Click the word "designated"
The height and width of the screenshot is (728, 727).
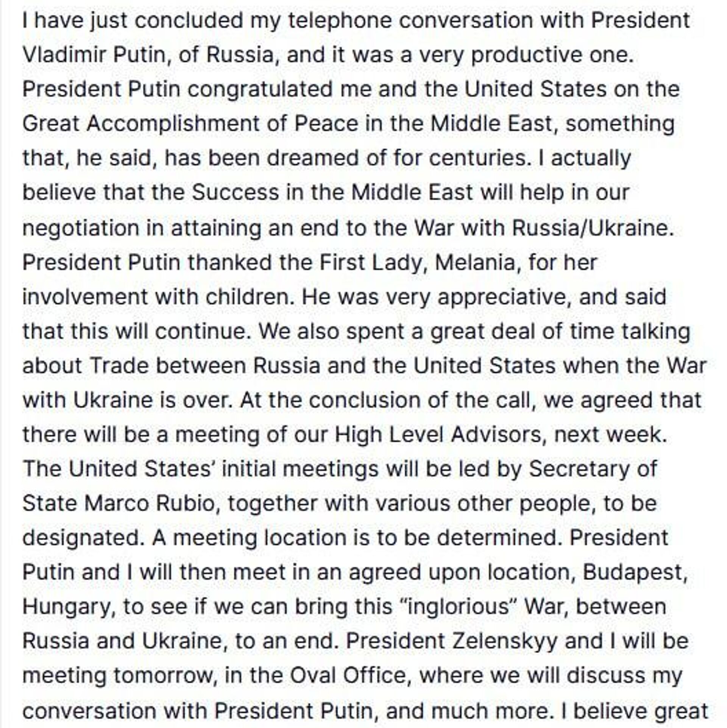81,538
